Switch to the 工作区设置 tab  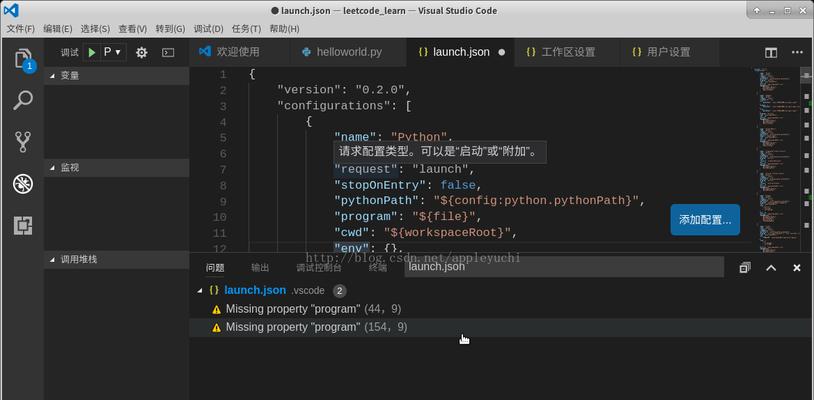click(567, 52)
